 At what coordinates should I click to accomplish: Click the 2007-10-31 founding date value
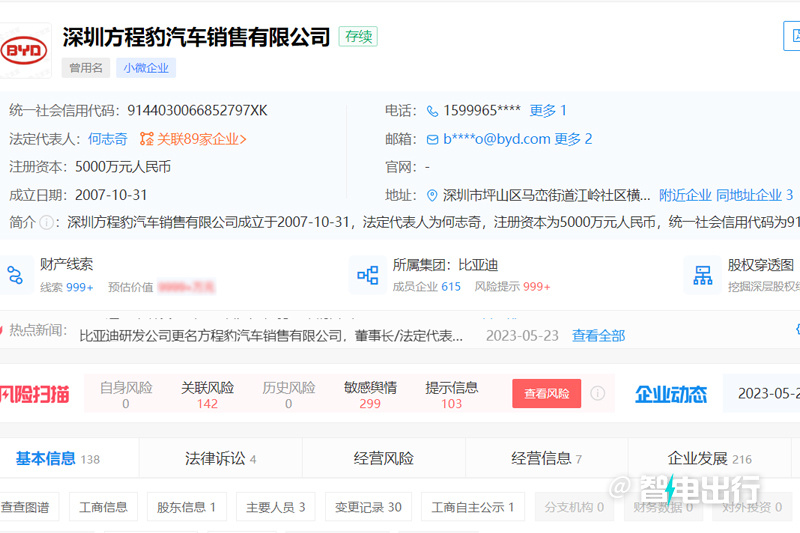[x=111, y=195]
